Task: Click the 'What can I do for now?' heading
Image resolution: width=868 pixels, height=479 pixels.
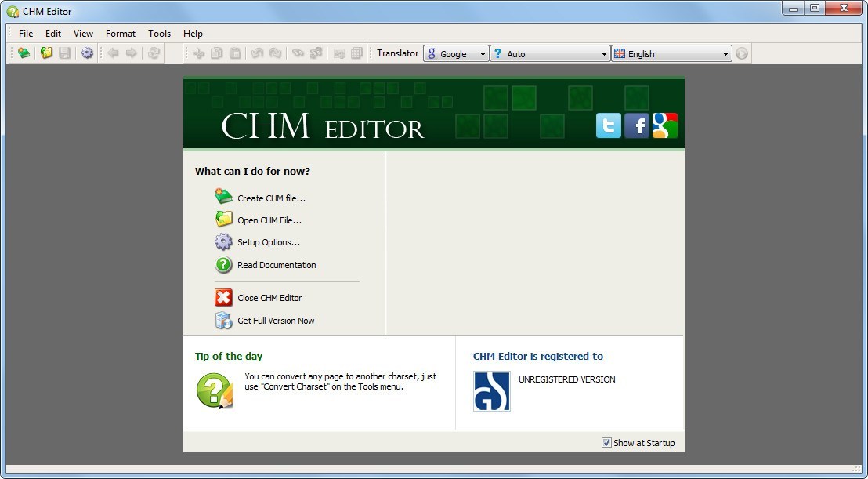Action: point(252,171)
